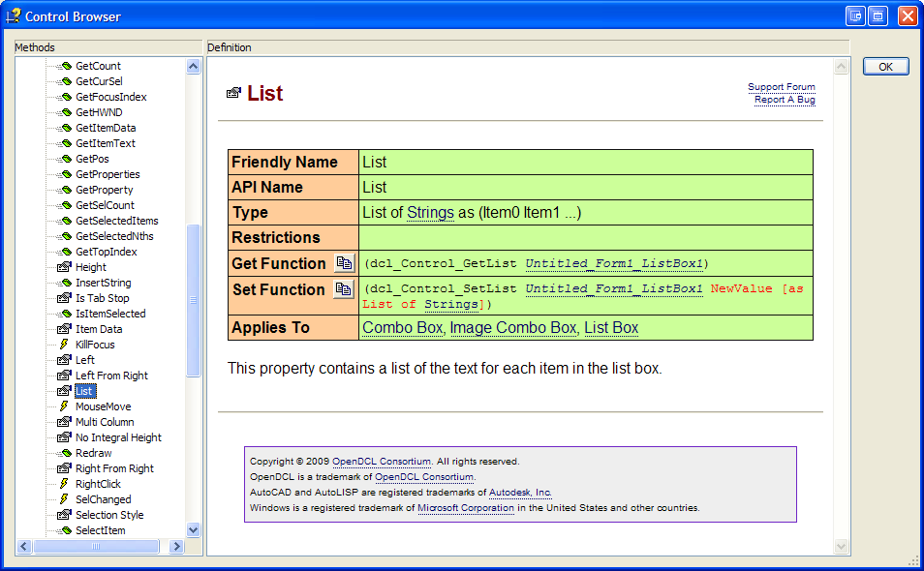The height and width of the screenshot is (571, 924).
Task: Open OpenDCL Consortium link in copyright line
Action: click(382, 462)
